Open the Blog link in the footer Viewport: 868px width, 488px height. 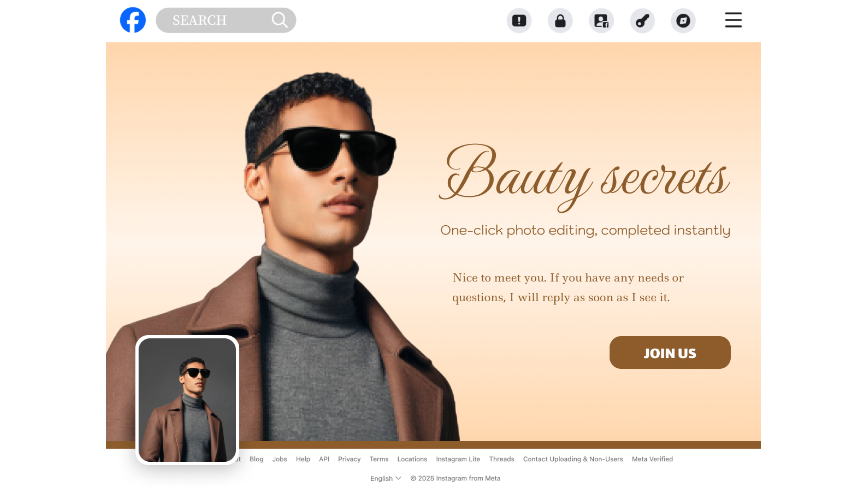click(x=256, y=459)
